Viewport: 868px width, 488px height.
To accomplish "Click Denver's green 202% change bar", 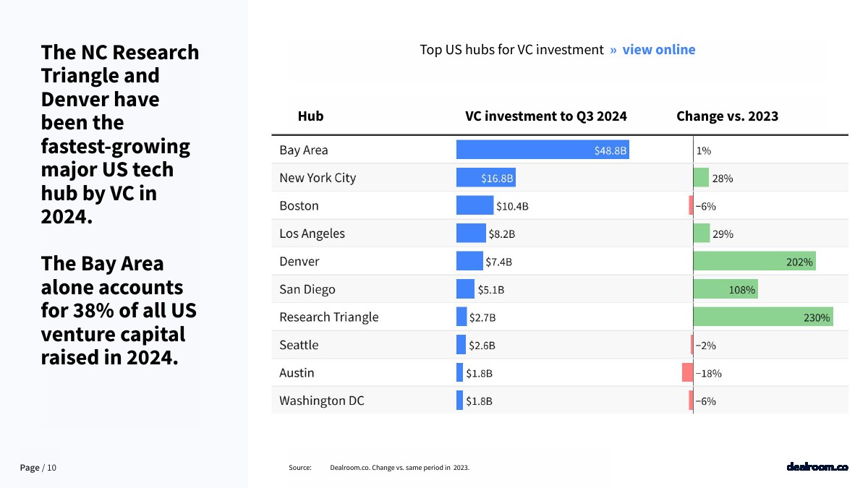I will (x=754, y=262).
